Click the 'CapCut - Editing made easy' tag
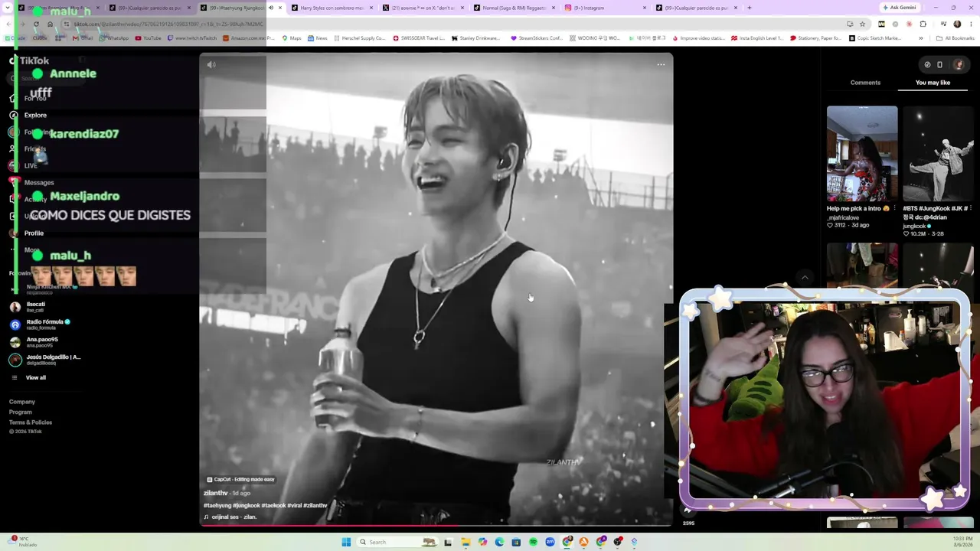 [240, 480]
